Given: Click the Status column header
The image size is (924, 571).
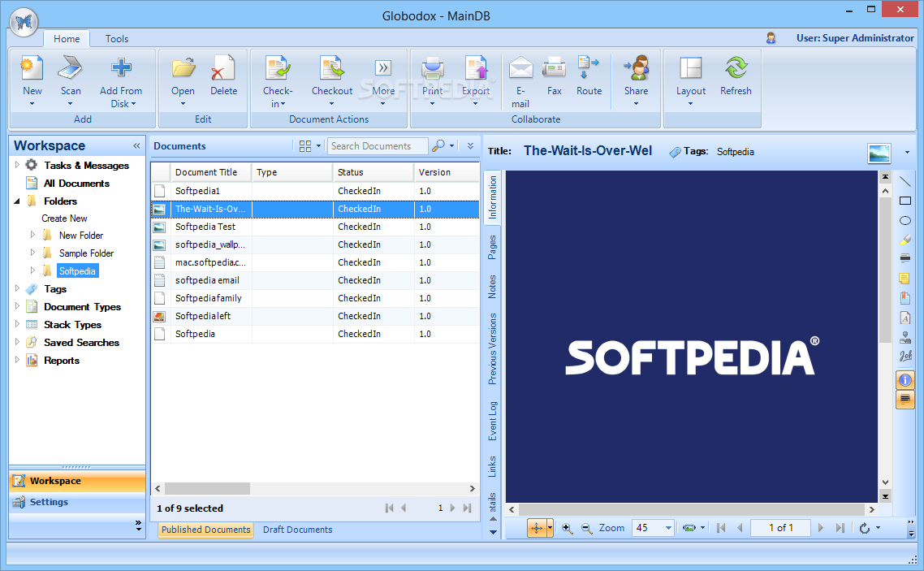Looking at the screenshot, I should (x=373, y=172).
